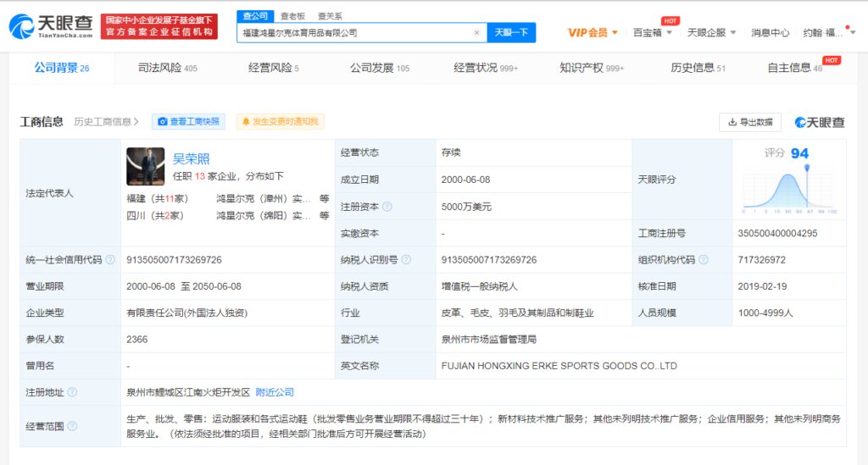Click 泉州市市场监督管理局 text
This screenshot has height=465, width=868.
[x=489, y=340]
